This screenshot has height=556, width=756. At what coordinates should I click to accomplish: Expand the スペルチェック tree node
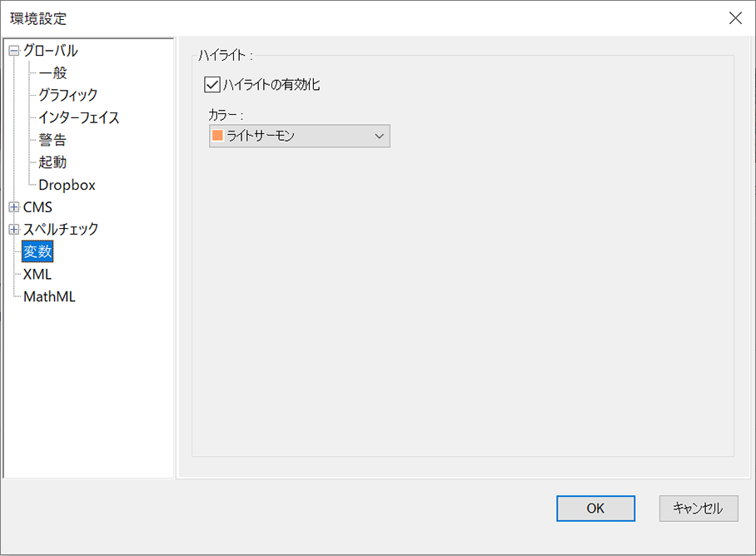point(14,230)
